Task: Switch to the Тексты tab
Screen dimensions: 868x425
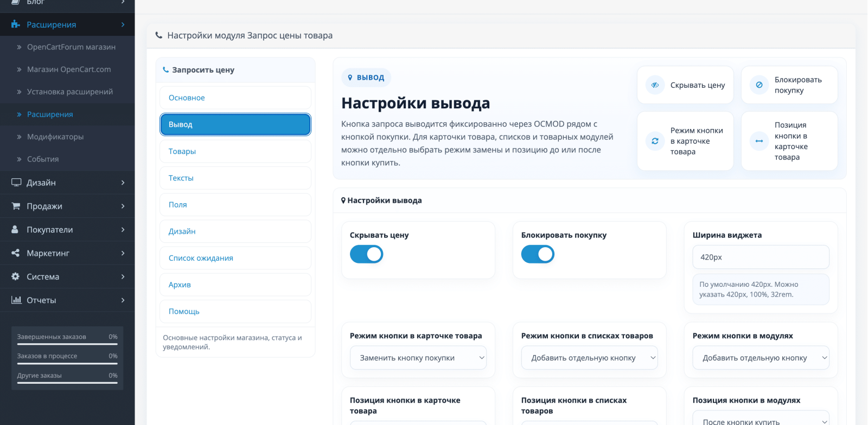Action: pyautogui.click(x=235, y=178)
